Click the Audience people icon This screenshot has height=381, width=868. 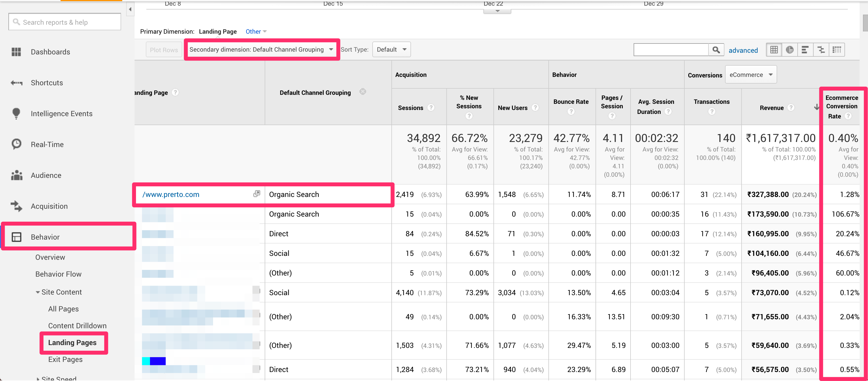16,175
